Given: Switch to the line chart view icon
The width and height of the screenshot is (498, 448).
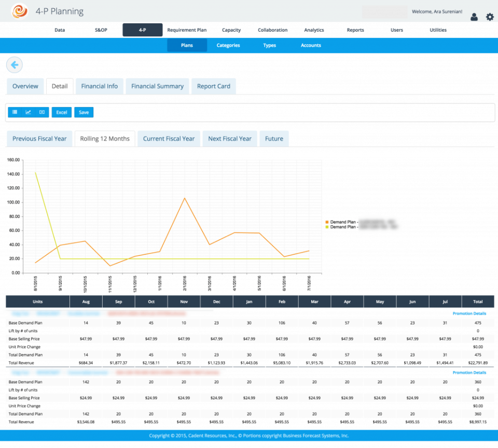Looking at the screenshot, I should click(x=28, y=112).
